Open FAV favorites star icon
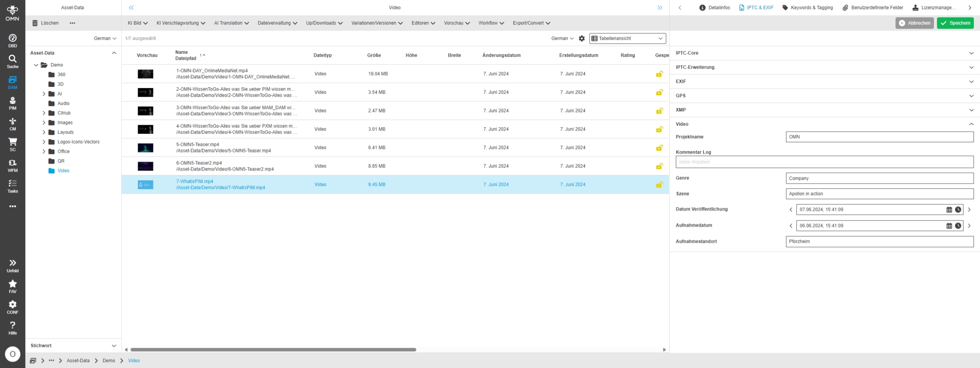Image resolution: width=980 pixels, height=368 pixels. (13, 286)
